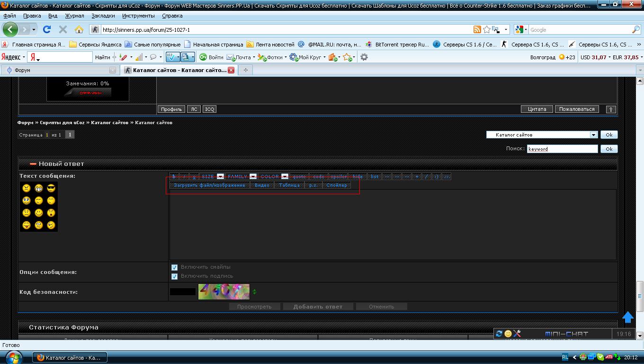Screen dimensions: 644x364
Task: Toggle the Включить подпись checkbox
Action: 174,276
